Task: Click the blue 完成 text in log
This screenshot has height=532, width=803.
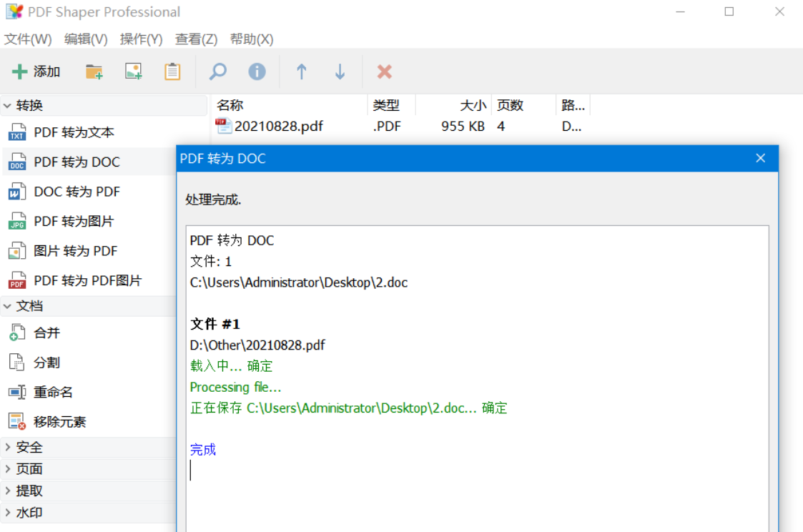Action: 203,450
